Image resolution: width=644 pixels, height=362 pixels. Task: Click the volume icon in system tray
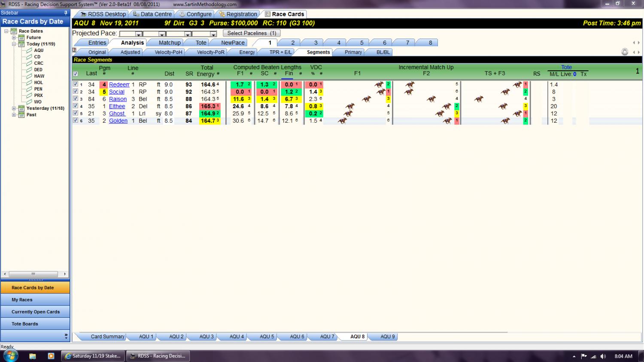[603, 356]
